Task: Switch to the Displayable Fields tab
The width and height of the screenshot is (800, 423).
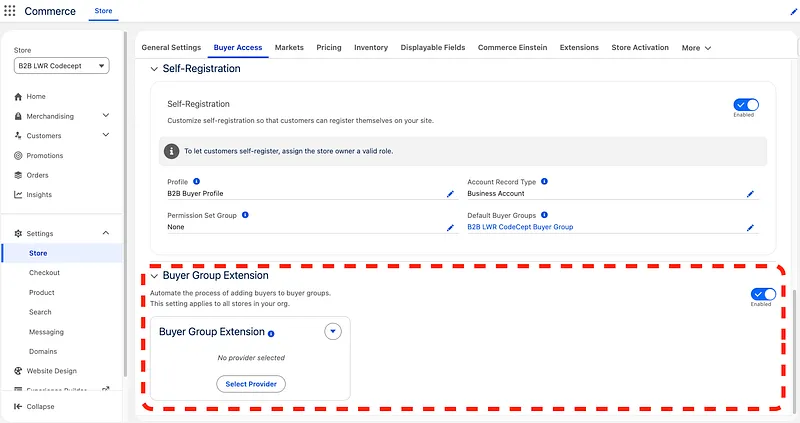Action: (433, 47)
